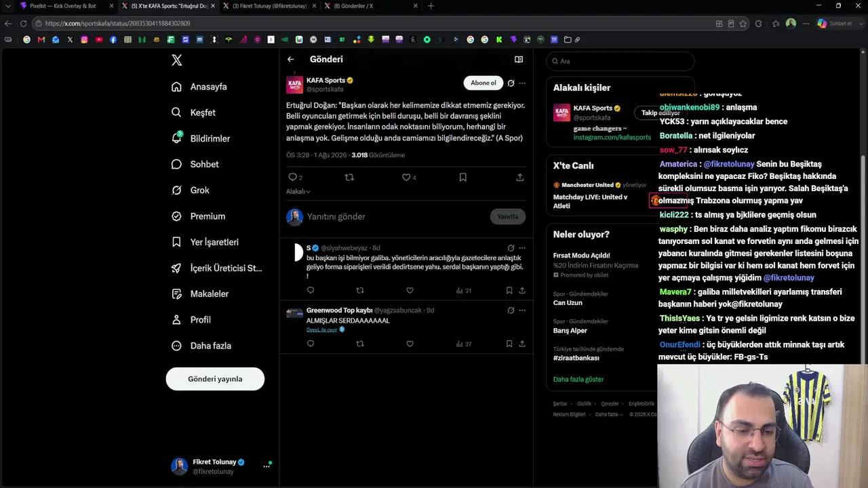Open Matchday LIVE: United v Atleti broadcast
Image resolution: width=868 pixels, height=488 pixels.
coord(591,201)
